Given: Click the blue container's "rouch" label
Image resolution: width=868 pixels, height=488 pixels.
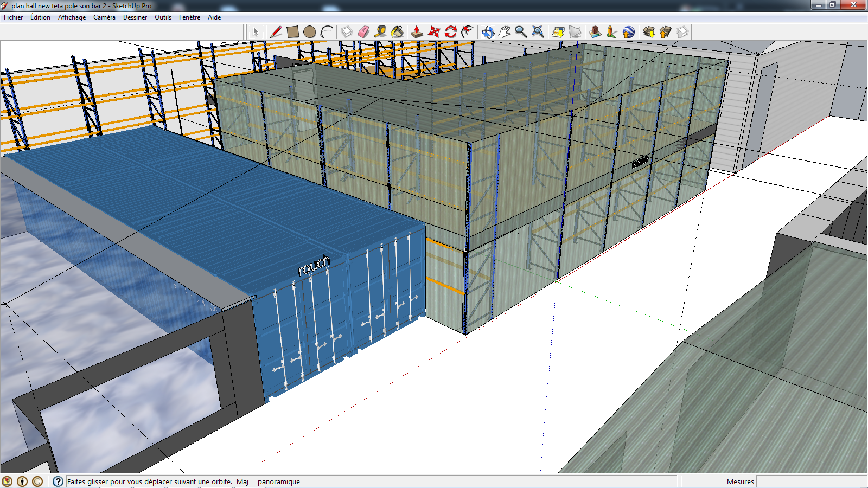Looking at the screenshot, I should 314,265.
